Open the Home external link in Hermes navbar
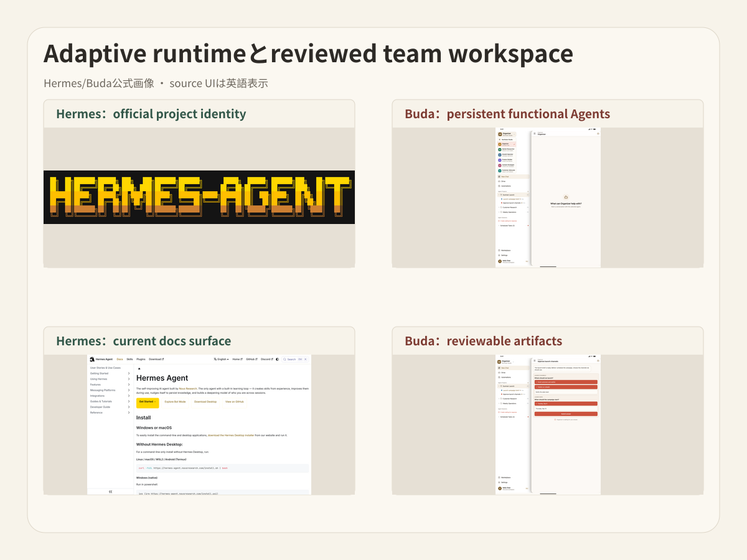747x560 pixels. 237,359
